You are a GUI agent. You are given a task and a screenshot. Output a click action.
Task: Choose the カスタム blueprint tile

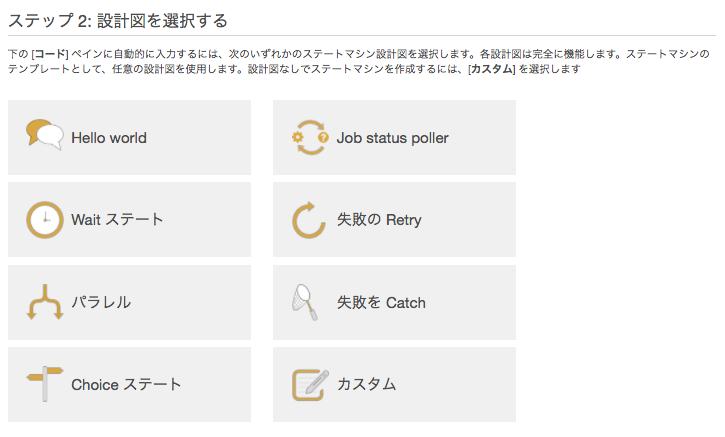(394, 384)
